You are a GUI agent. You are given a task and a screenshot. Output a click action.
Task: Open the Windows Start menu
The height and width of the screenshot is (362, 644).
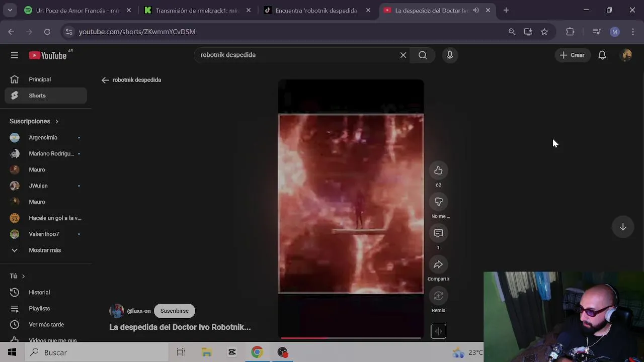click(12, 352)
